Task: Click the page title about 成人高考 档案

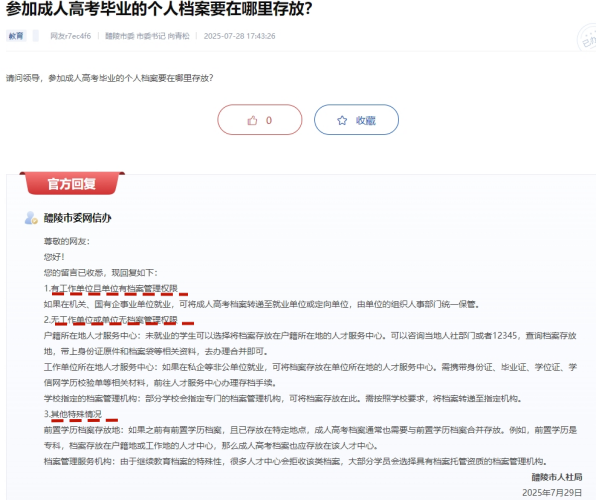Action: coord(159,8)
